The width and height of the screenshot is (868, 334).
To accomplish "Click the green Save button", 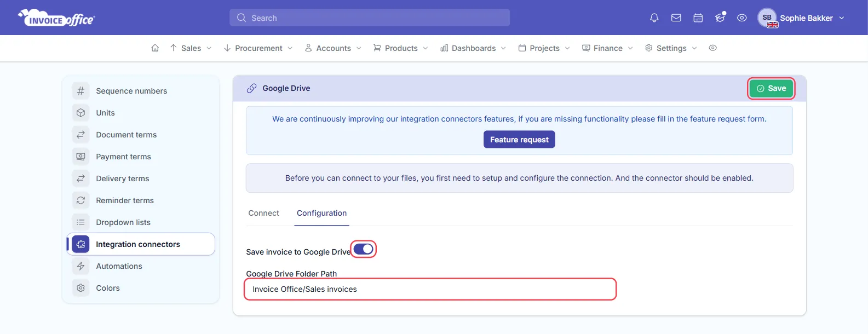I will pos(771,88).
